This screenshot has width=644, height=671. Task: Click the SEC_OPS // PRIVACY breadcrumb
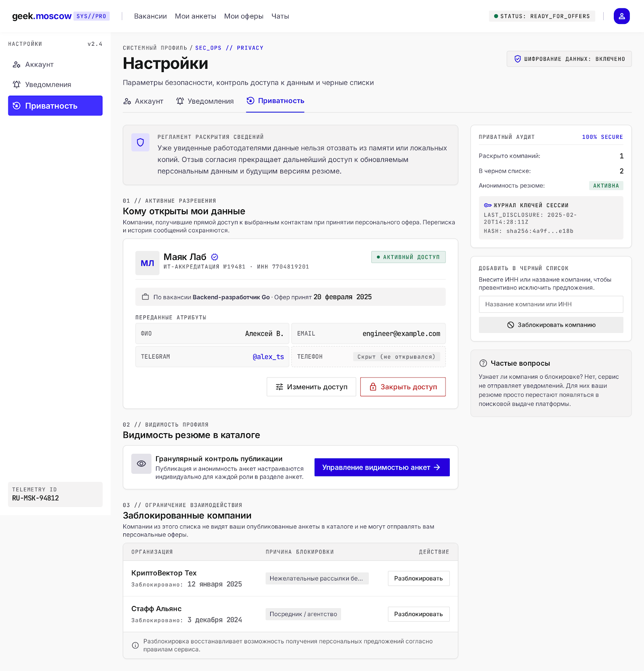coord(229,48)
